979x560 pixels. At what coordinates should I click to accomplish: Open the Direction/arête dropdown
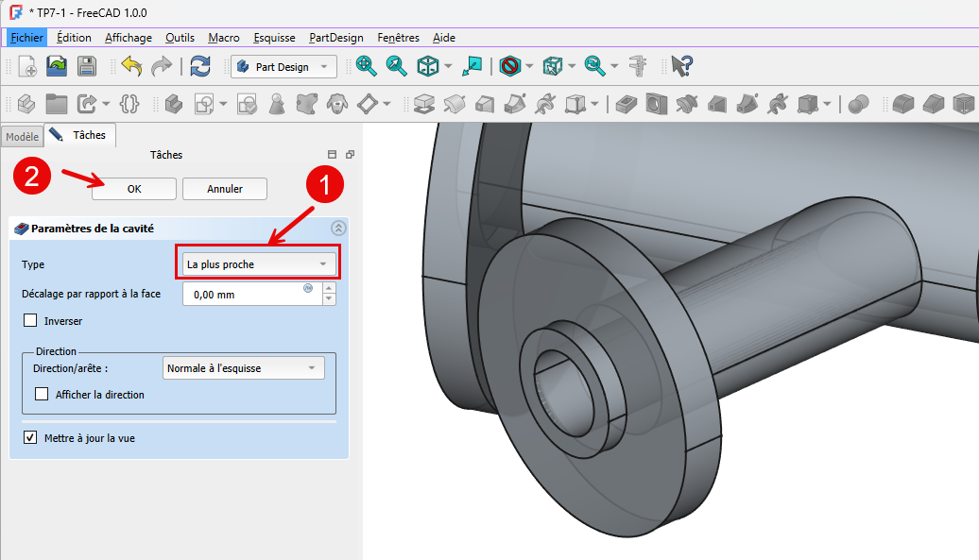pos(242,368)
